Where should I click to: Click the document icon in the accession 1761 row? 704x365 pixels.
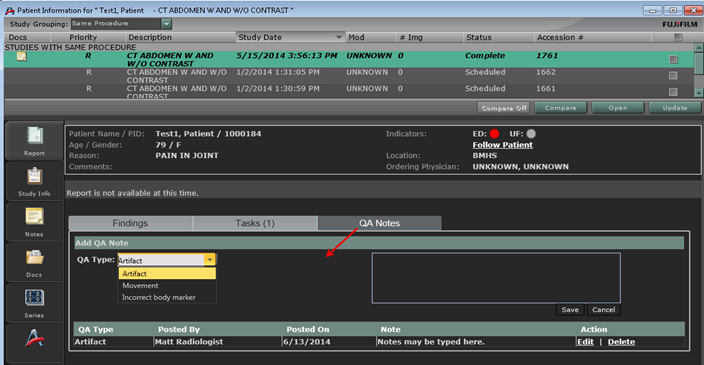coord(22,56)
